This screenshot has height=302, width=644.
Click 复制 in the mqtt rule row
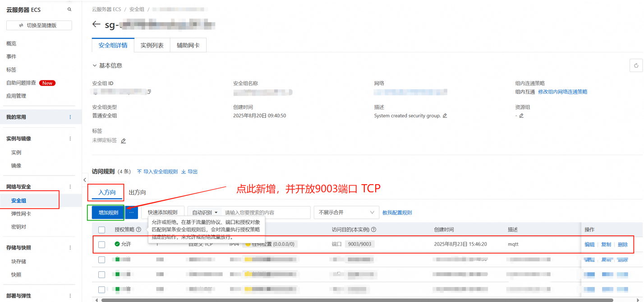[606, 244]
